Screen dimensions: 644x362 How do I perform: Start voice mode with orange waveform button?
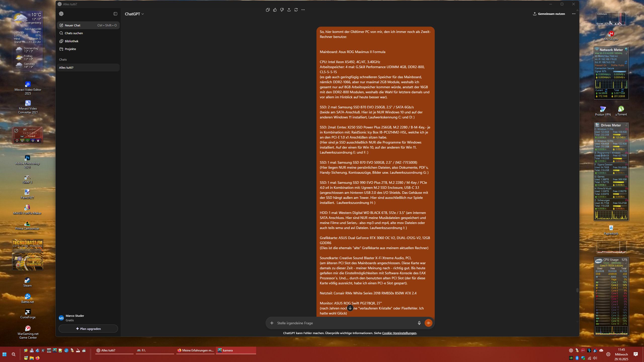click(428, 323)
